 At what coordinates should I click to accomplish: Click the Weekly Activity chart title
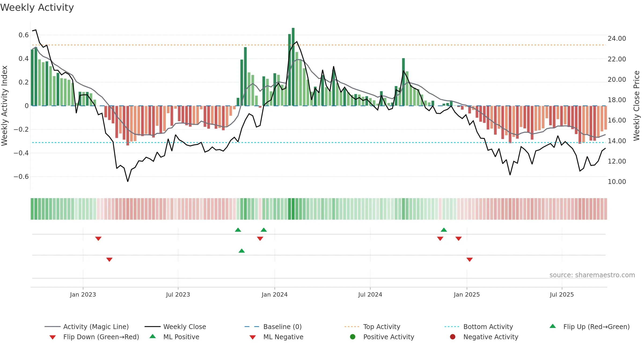(x=37, y=8)
